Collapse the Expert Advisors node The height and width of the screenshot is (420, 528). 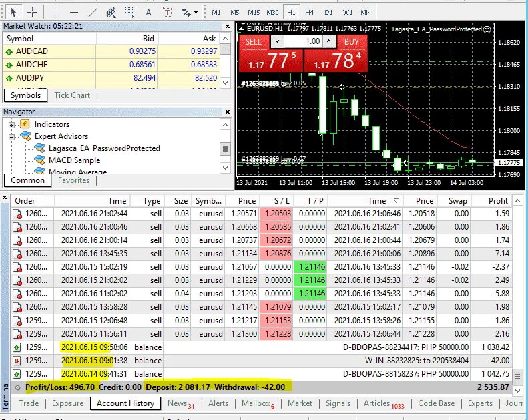pos(11,137)
